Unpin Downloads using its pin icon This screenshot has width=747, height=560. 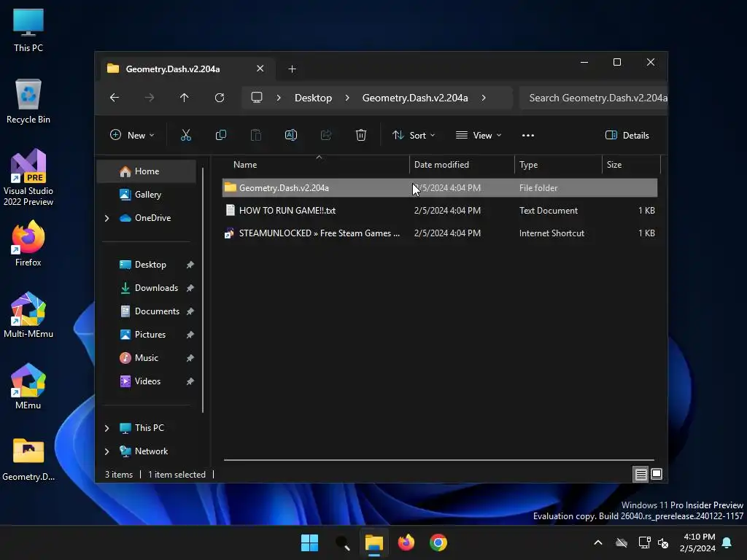coord(190,288)
